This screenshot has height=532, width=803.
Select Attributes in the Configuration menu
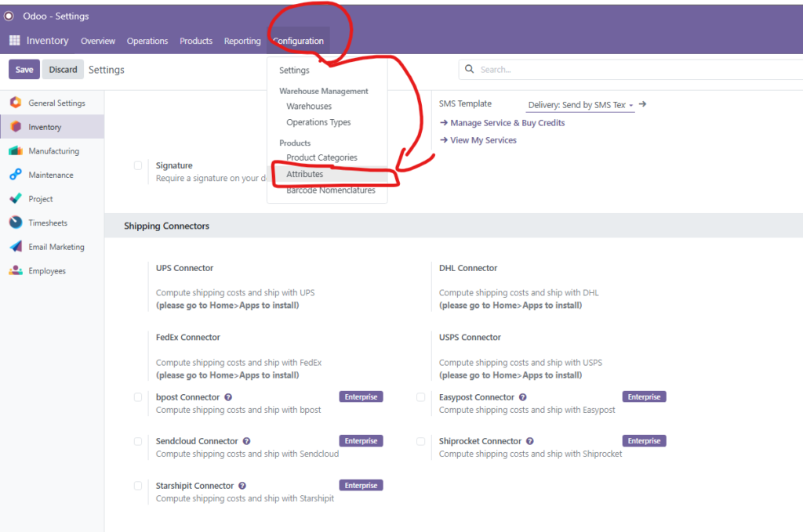coord(305,174)
